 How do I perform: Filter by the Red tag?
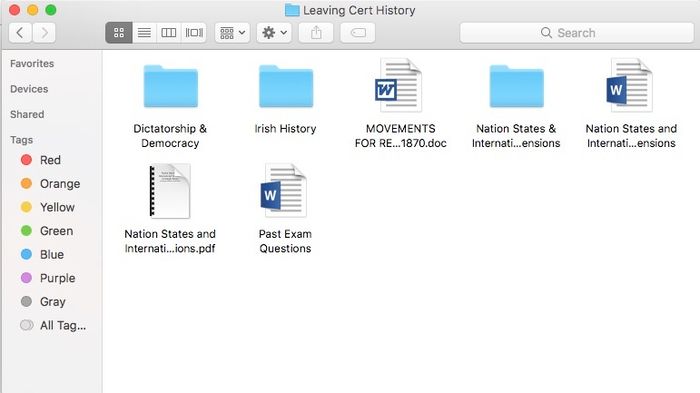click(x=41, y=160)
